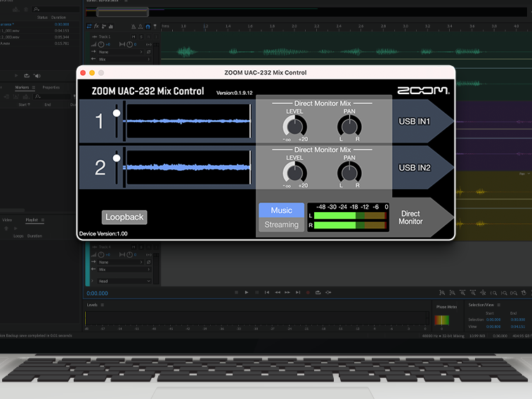Move playhead to next marker
This screenshot has height=399, width=532.
[x=298, y=292]
